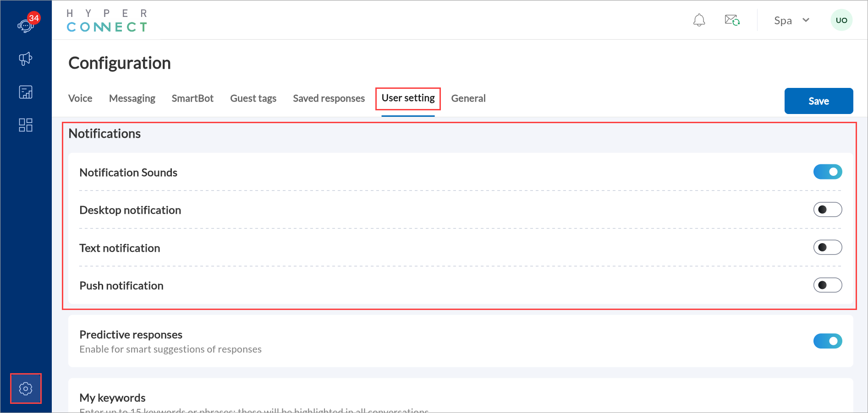The height and width of the screenshot is (413, 868).
Task: Switch to the General tab
Action: click(x=468, y=98)
